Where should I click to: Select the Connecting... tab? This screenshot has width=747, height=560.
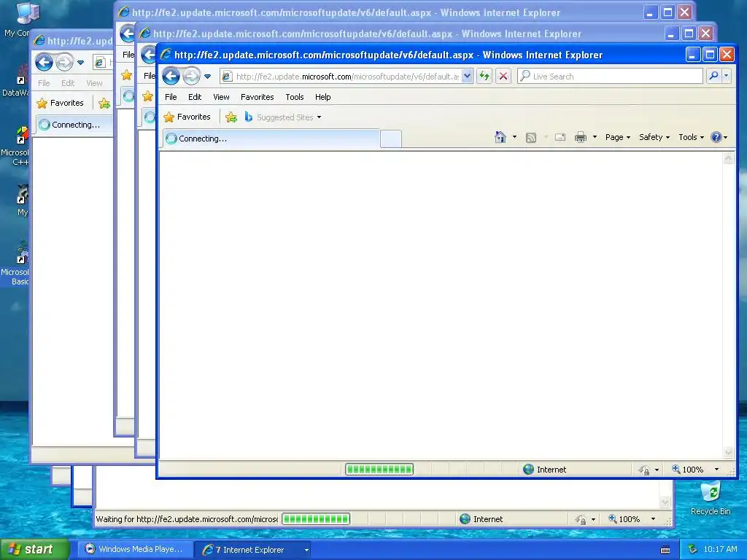271,139
